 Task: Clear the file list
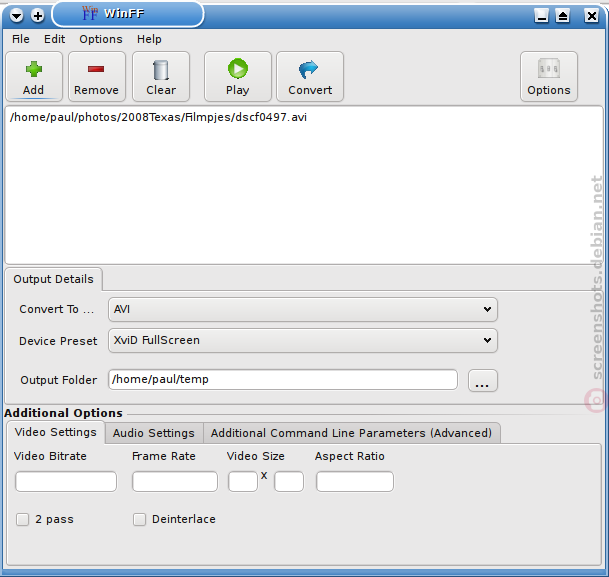coord(161,76)
